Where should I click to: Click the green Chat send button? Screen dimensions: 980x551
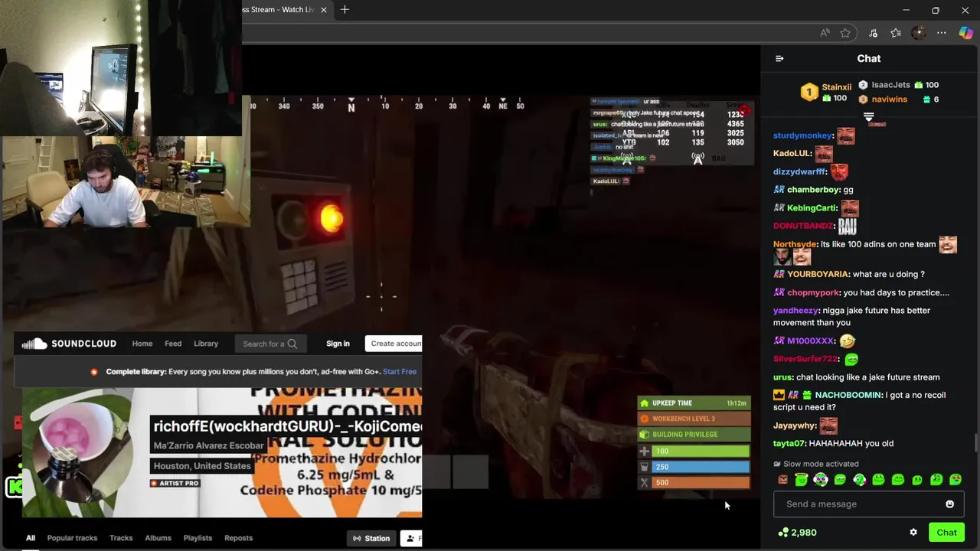coord(946,533)
